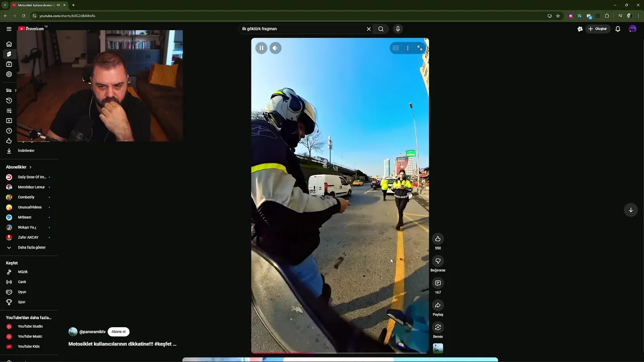Open the sparkle icon beside Oluştur
The height and width of the screenshot is (362, 644).
tap(580, 29)
